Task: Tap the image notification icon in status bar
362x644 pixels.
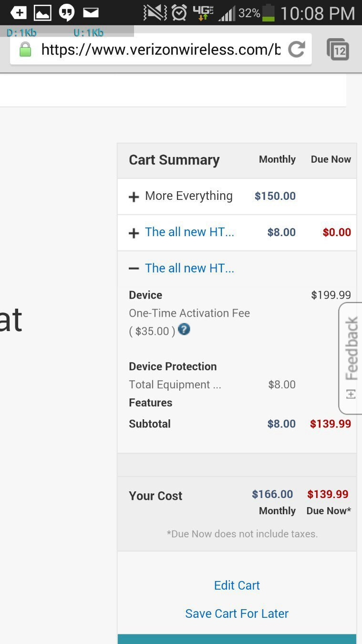Action: click(x=42, y=13)
